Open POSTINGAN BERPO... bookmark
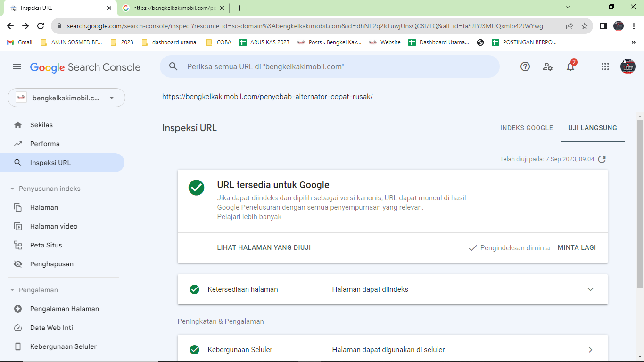The height and width of the screenshot is (362, 644). 524,42
